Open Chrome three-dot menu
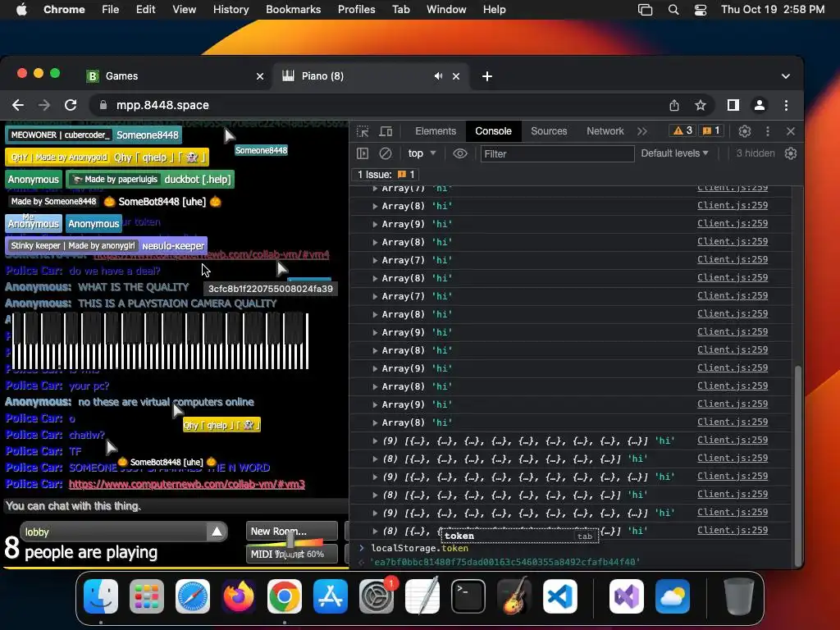Image resolution: width=840 pixels, height=630 pixels. (786, 106)
